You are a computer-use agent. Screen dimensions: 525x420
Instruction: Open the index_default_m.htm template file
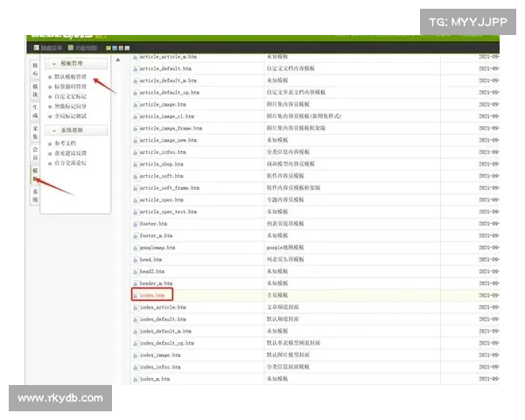(165, 332)
